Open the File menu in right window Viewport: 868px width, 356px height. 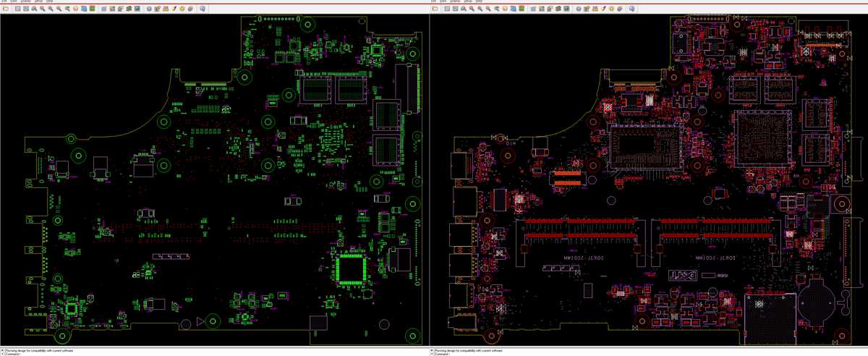[434, 1]
